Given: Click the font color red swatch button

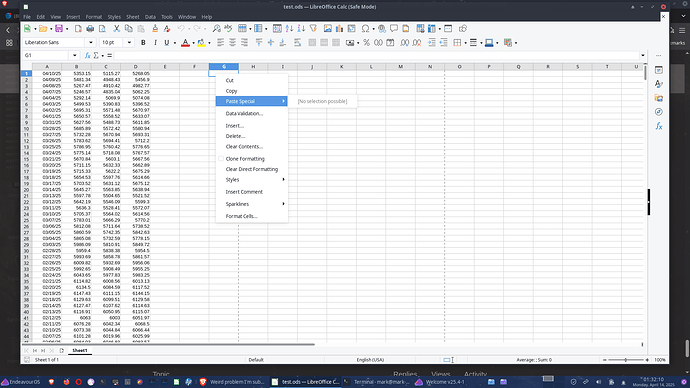Looking at the screenshot, I should tap(185, 43).
